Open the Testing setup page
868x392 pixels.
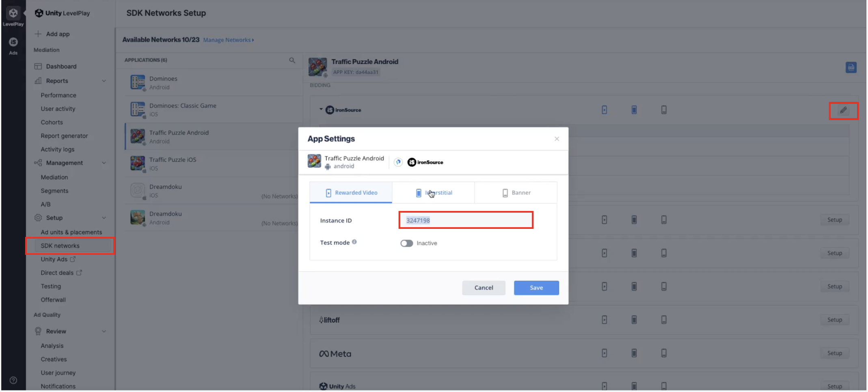coord(51,286)
